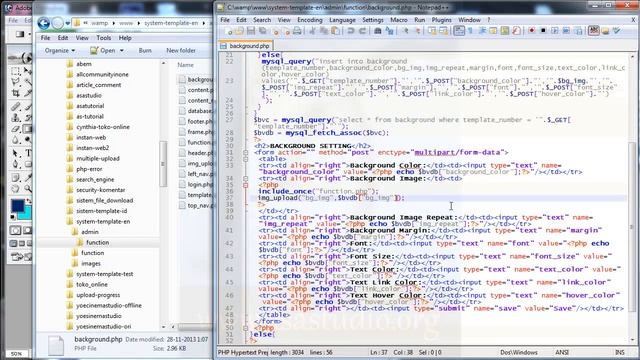Zoom in using the Notepad++ toolbar icon
The image size is (640, 360).
tap(405, 31)
